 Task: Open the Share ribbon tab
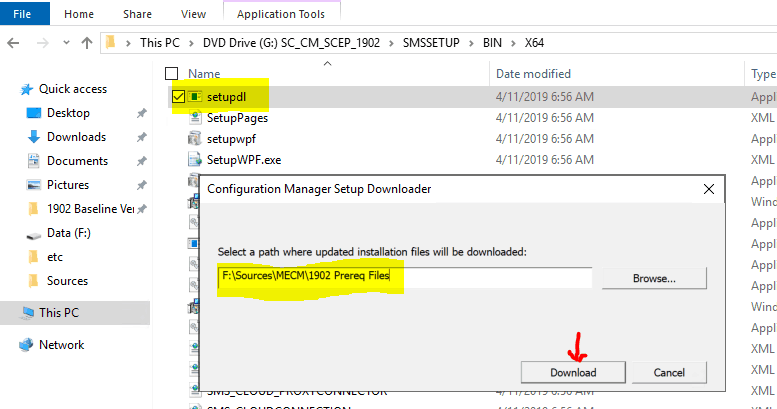click(x=137, y=14)
